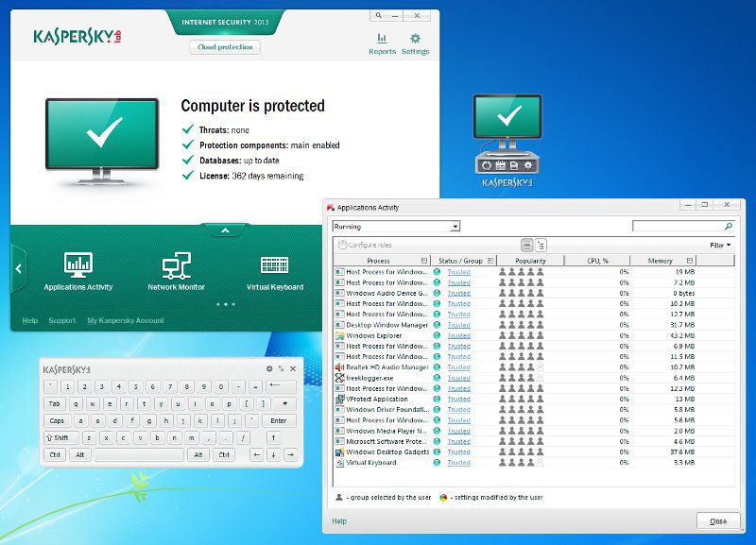Click gadget scan icon
Viewport: 756px width, 545px height.
[486, 165]
